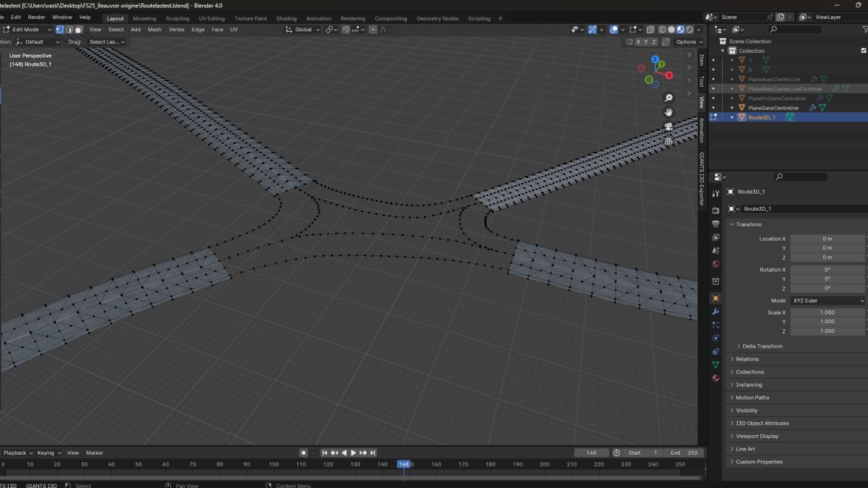This screenshot has height=488, width=868.
Task: Enable wireframe viewport shading
Action: click(662, 30)
